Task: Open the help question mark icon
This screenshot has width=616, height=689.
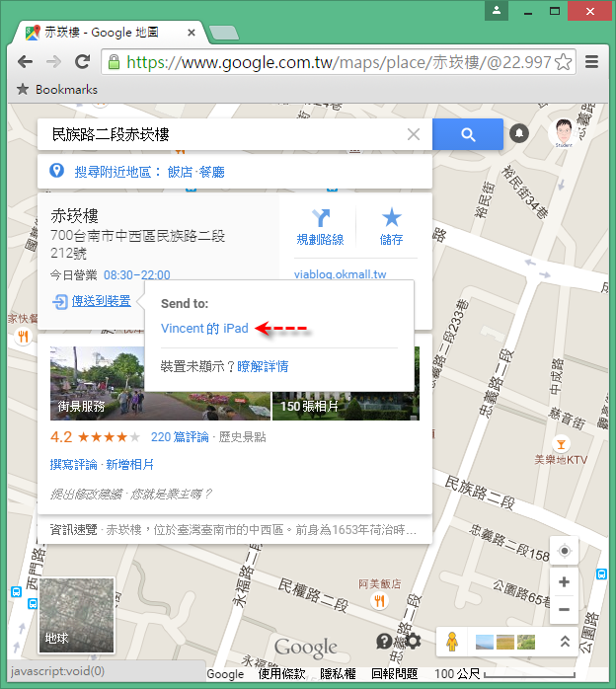Action: pos(384,642)
